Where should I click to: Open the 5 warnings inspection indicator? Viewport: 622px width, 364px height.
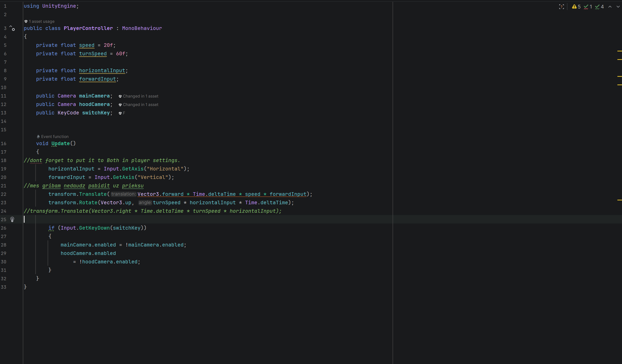[x=576, y=7]
